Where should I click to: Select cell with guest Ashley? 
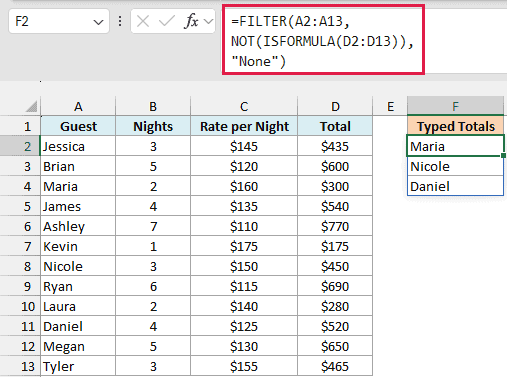coord(78,226)
